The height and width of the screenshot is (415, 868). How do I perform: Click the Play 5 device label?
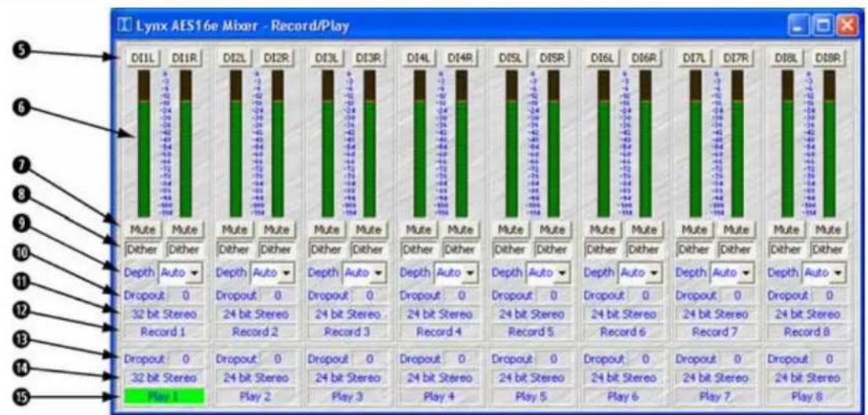point(533,395)
